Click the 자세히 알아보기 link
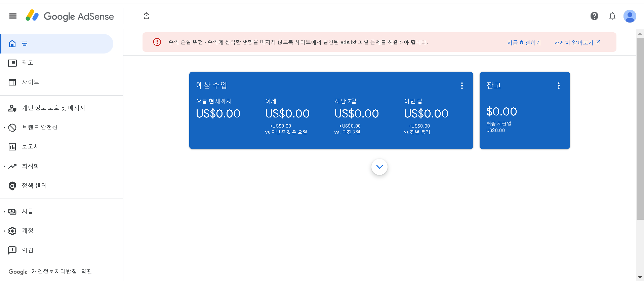The image size is (644, 281). tap(577, 42)
